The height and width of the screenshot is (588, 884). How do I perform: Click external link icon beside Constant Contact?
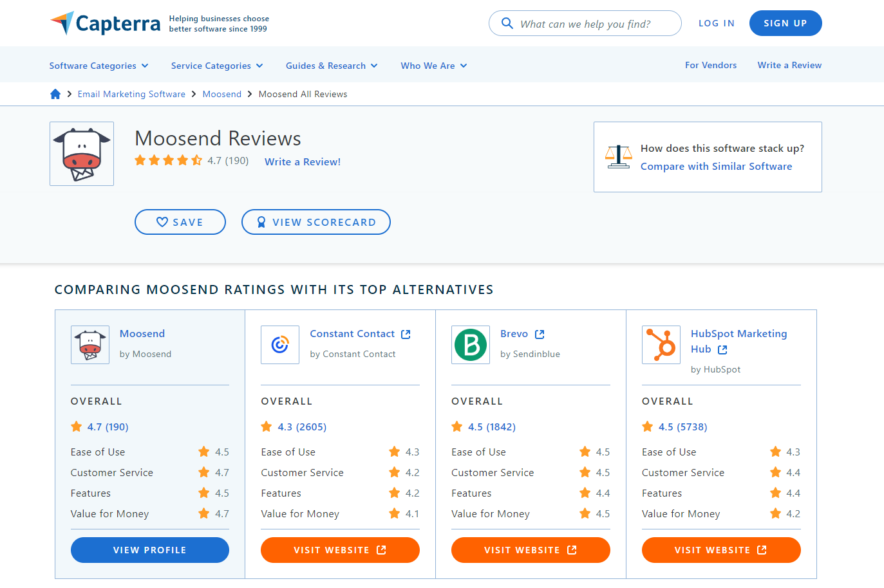(x=406, y=335)
